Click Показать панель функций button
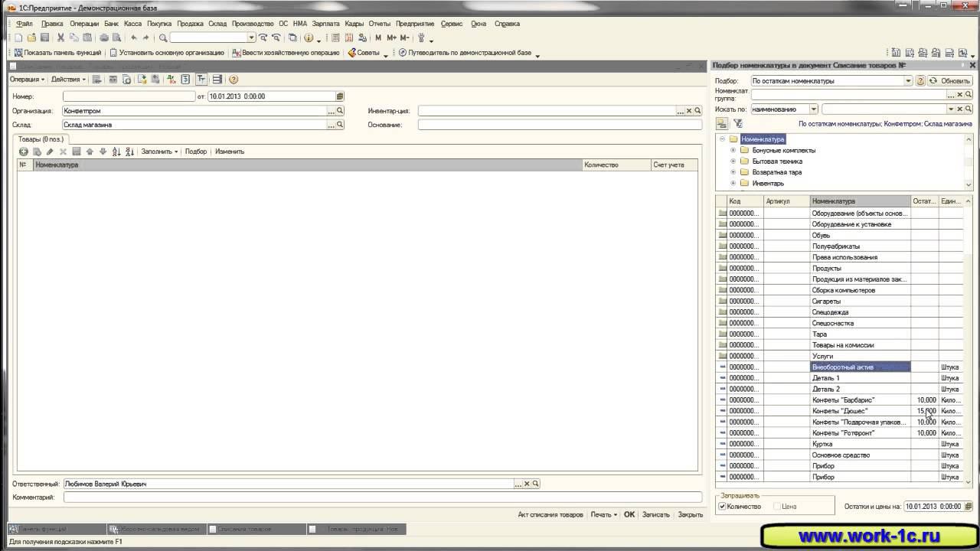Screen dimensions: 980x551 (57, 53)
